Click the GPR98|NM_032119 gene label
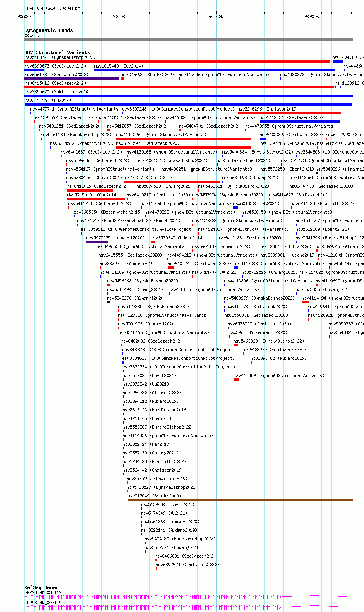Viewport: 364px width, 612px height. point(43,592)
